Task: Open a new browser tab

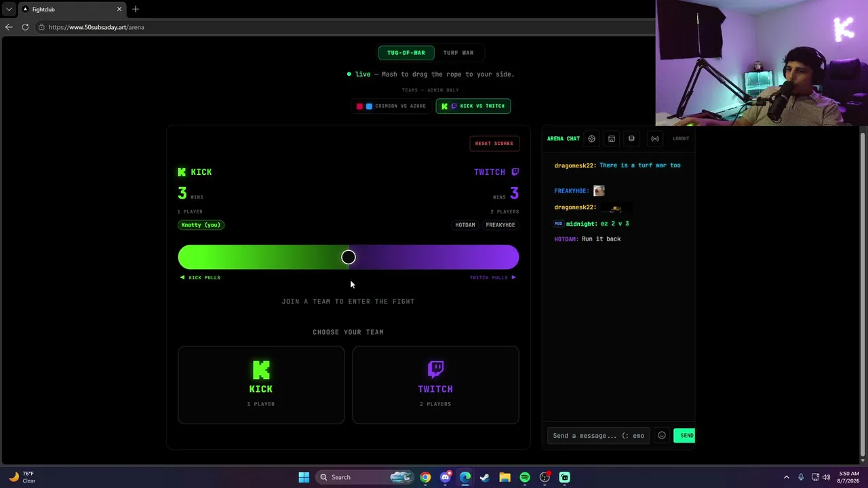Action: (x=136, y=9)
